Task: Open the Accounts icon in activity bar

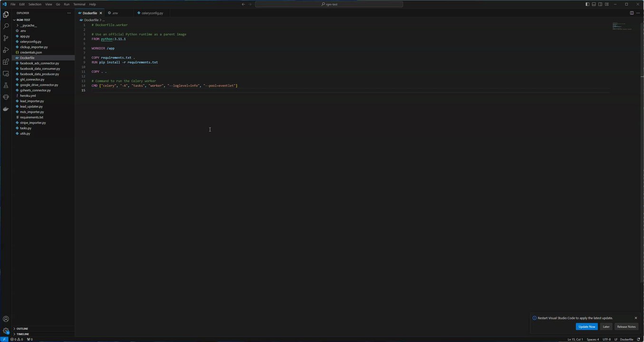Action: click(6, 319)
